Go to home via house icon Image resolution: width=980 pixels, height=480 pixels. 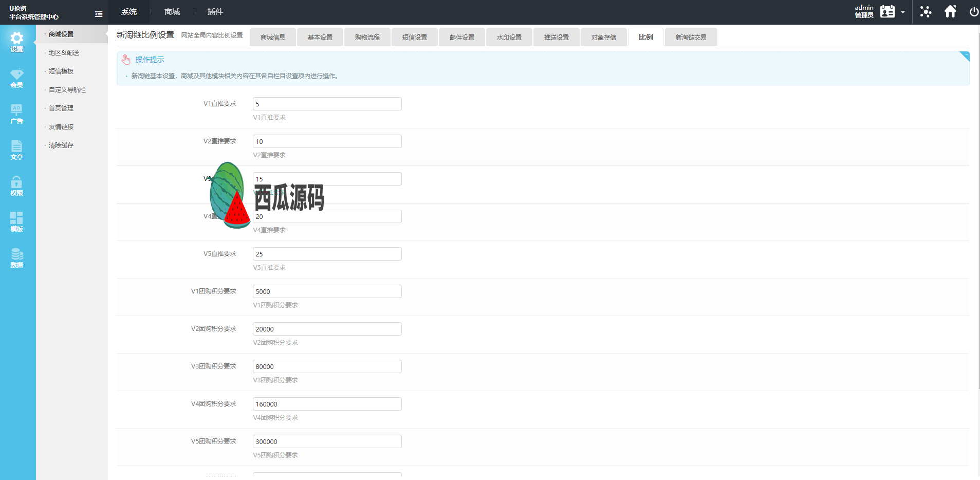coord(950,11)
